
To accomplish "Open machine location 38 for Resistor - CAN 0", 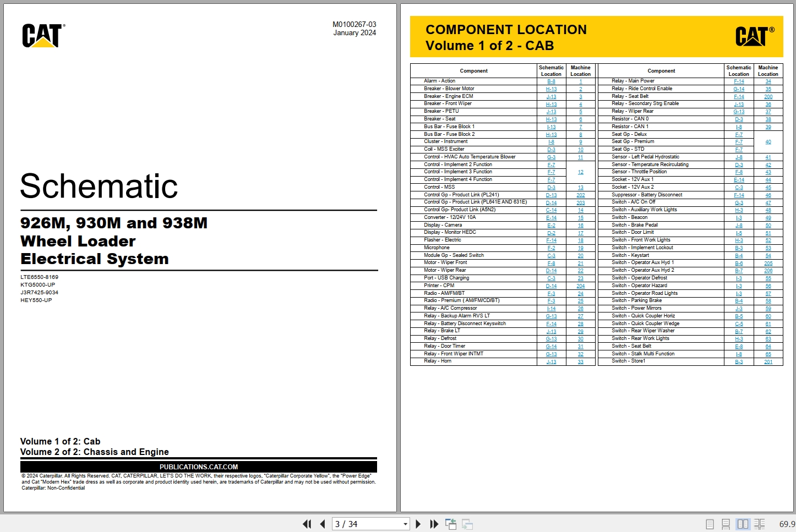I will tap(768, 119).
